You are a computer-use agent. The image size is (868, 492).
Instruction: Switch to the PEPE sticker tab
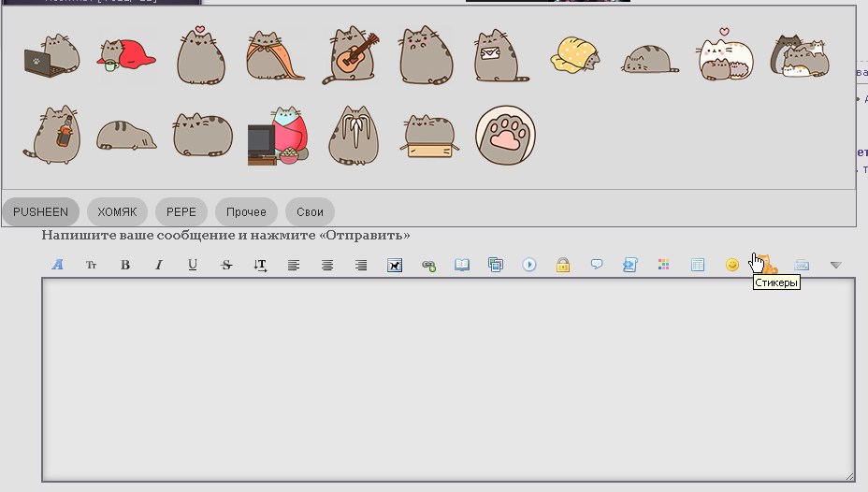pyautogui.click(x=181, y=212)
